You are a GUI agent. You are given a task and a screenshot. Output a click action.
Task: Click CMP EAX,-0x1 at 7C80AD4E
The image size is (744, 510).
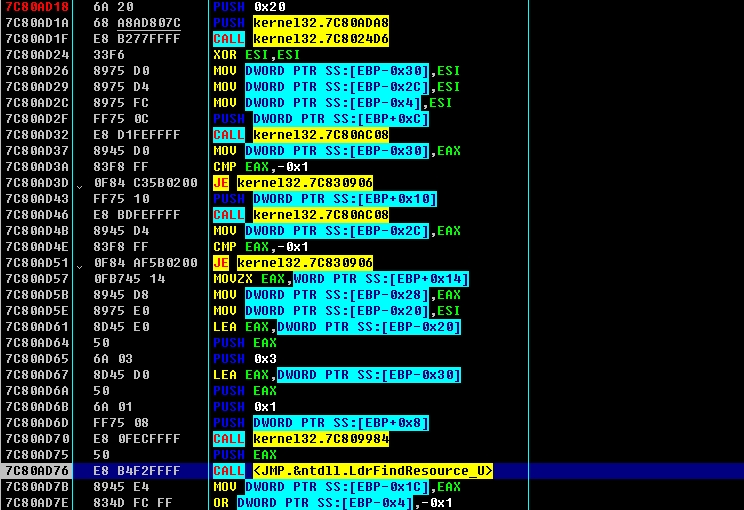[260, 247]
